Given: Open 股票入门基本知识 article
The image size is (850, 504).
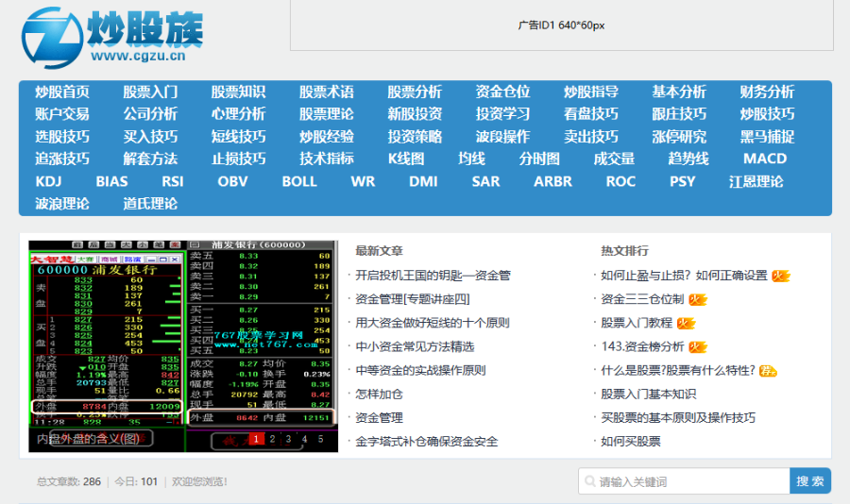Looking at the screenshot, I should point(648,394).
